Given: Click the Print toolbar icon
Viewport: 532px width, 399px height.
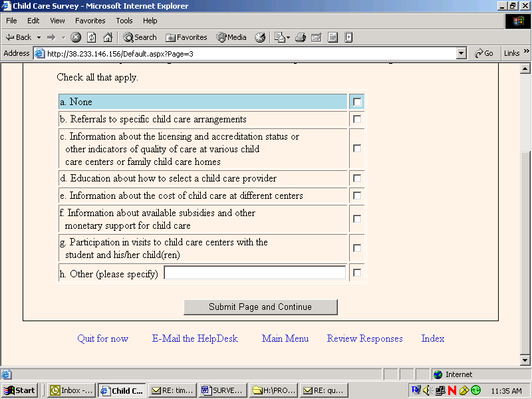Looking at the screenshot, I should 301,37.
